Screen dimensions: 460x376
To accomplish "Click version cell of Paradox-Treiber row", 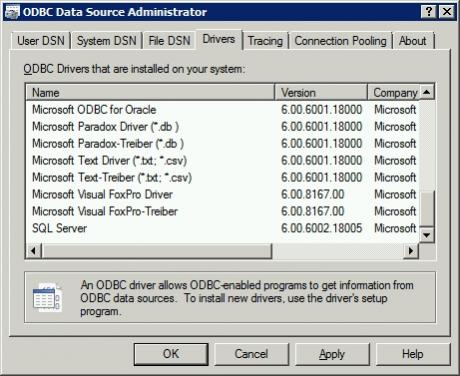I will pos(321,144).
